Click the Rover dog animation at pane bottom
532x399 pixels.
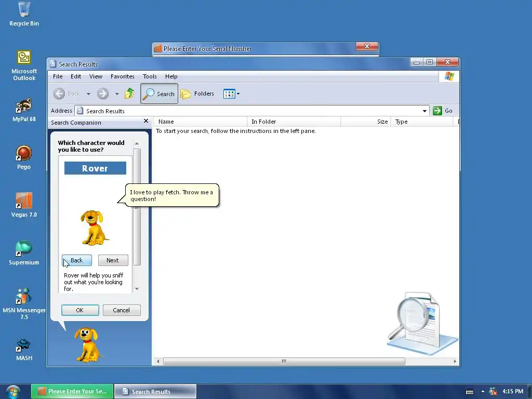[x=88, y=344]
